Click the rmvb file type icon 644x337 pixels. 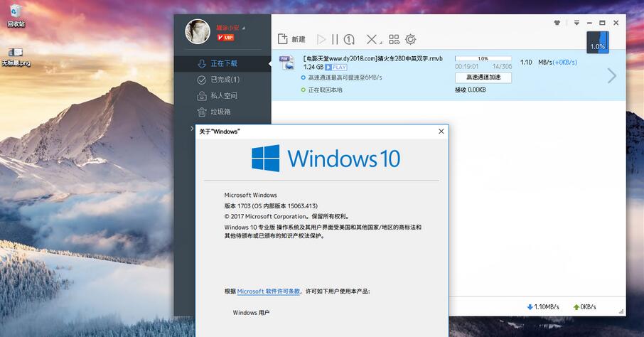pos(286,63)
